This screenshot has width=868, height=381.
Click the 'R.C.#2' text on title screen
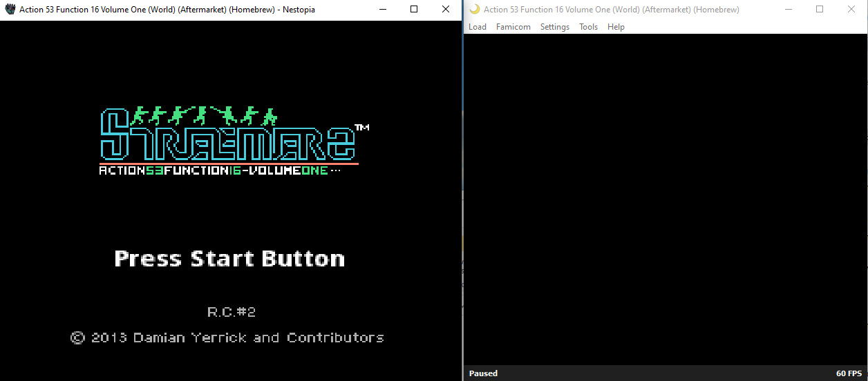pos(232,312)
